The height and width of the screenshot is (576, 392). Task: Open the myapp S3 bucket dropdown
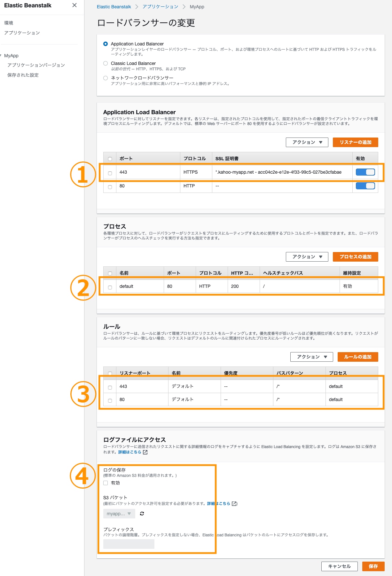pos(119,514)
